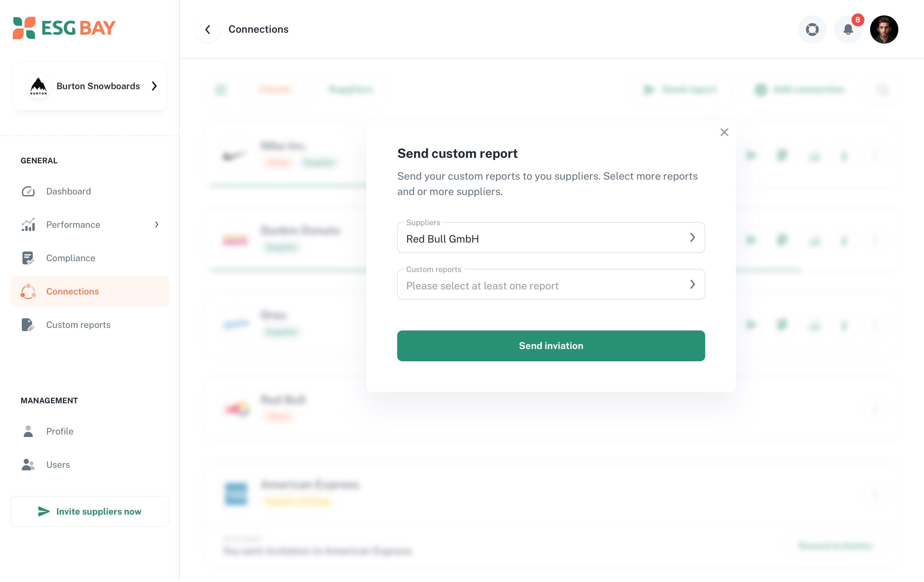924x582 pixels.
Task: Open the Suppliers dropdown showing Red Bull GmbH
Action: pyautogui.click(x=551, y=237)
